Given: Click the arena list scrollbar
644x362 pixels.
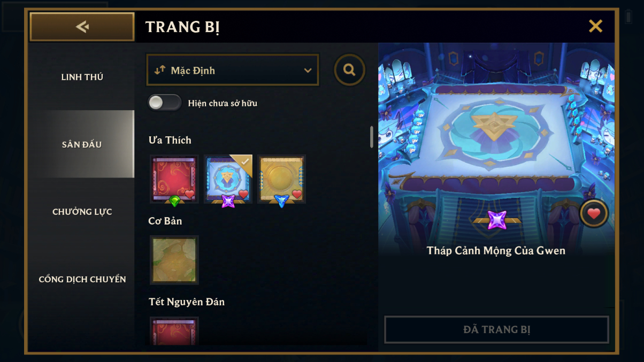Looking at the screenshot, I should click(x=372, y=137).
